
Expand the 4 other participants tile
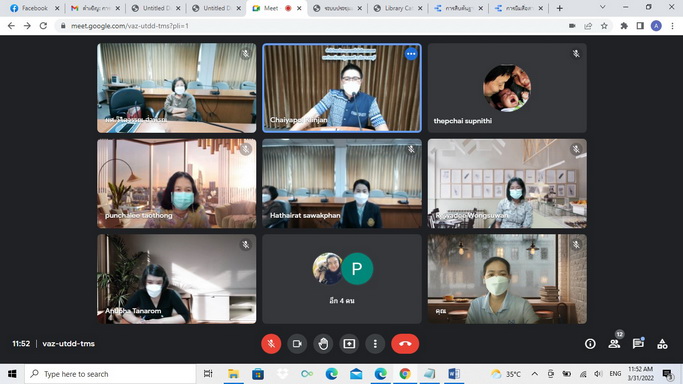tap(342, 279)
